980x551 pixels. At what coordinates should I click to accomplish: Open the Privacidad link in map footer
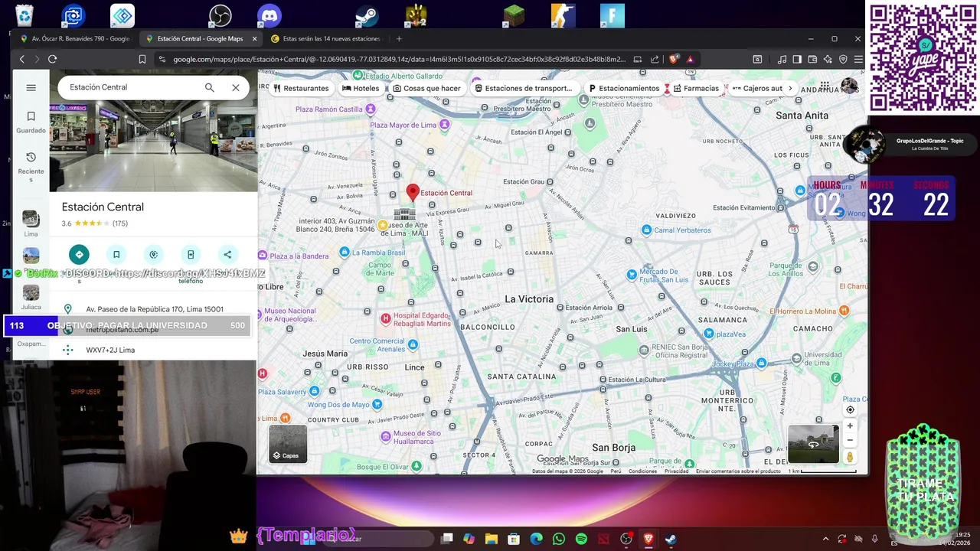point(676,471)
